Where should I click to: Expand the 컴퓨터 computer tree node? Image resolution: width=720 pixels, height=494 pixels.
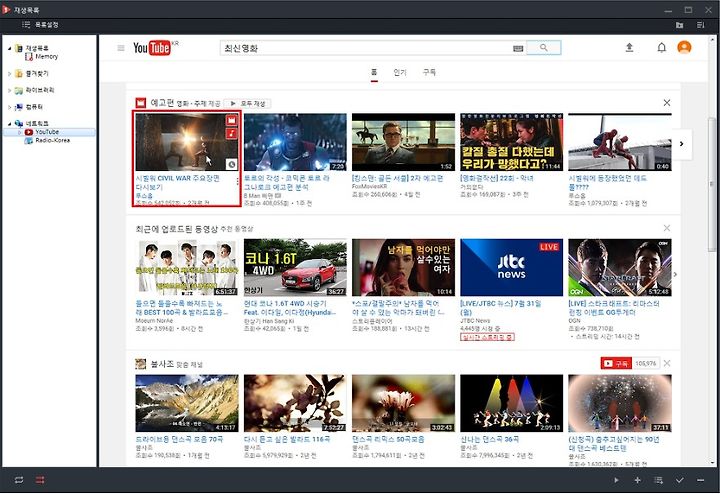pyautogui.click(x=10, y=107)
